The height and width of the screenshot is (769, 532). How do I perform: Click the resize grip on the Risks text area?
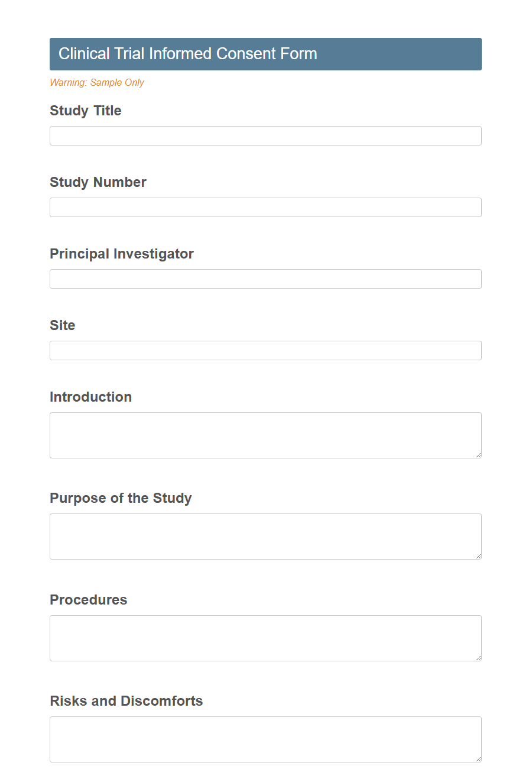coord(478,758)
